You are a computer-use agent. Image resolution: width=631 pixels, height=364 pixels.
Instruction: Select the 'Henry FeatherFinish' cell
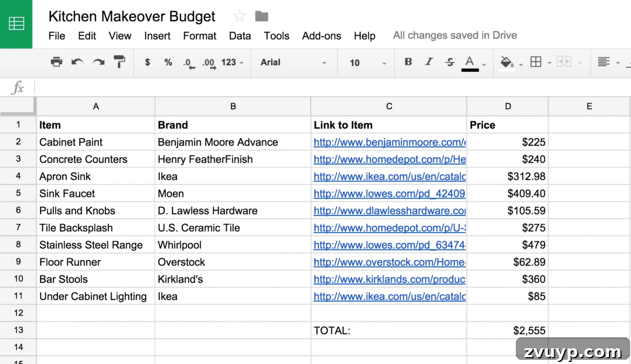point(233,159)
